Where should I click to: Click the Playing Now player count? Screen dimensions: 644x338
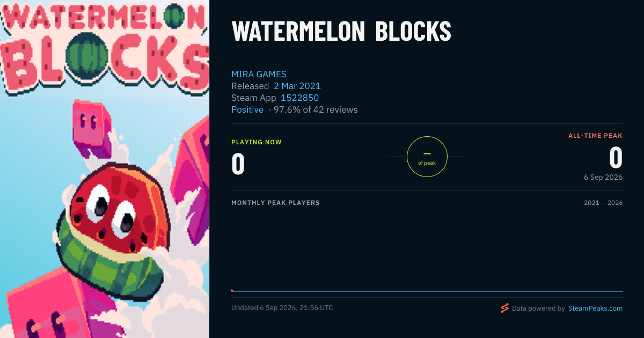pyautogui.click(x=238, y=164)
